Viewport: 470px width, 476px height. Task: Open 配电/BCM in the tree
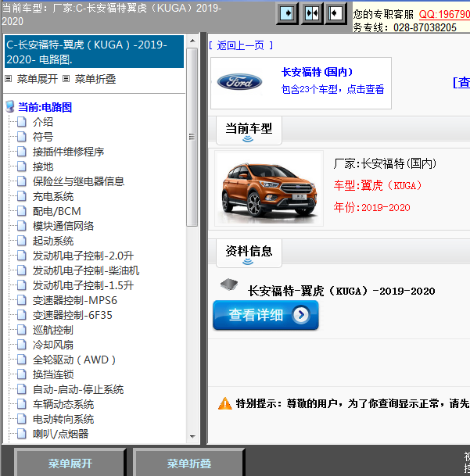point(57,211)
